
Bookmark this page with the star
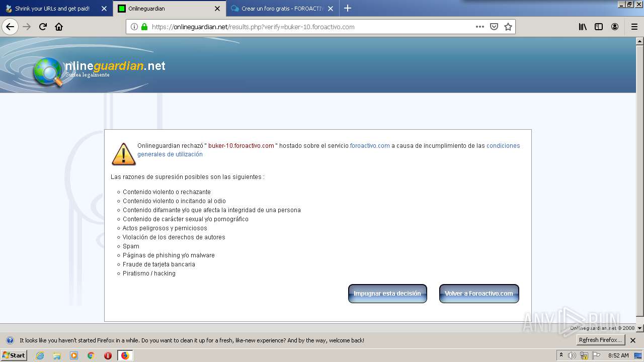coord(508,27)
